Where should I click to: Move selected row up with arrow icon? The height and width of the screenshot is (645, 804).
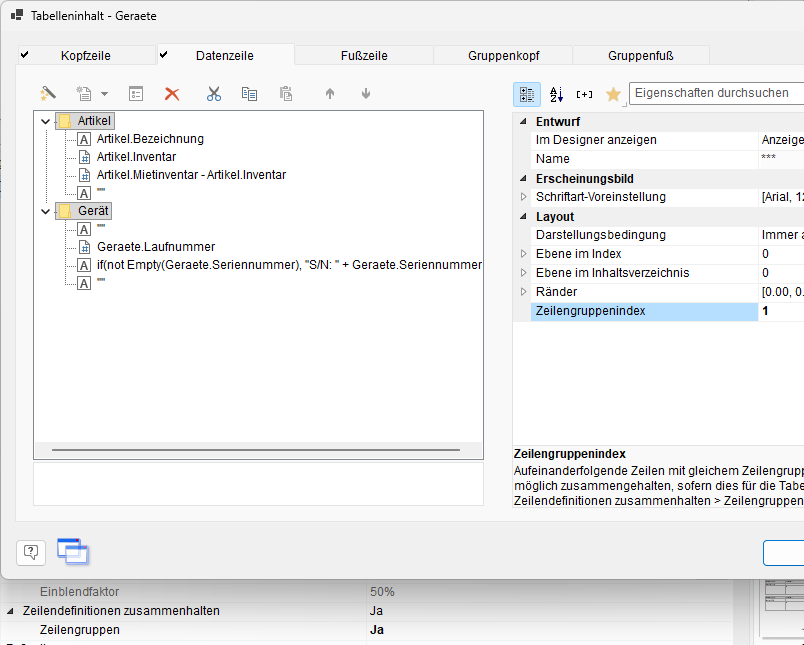[329, 94]
